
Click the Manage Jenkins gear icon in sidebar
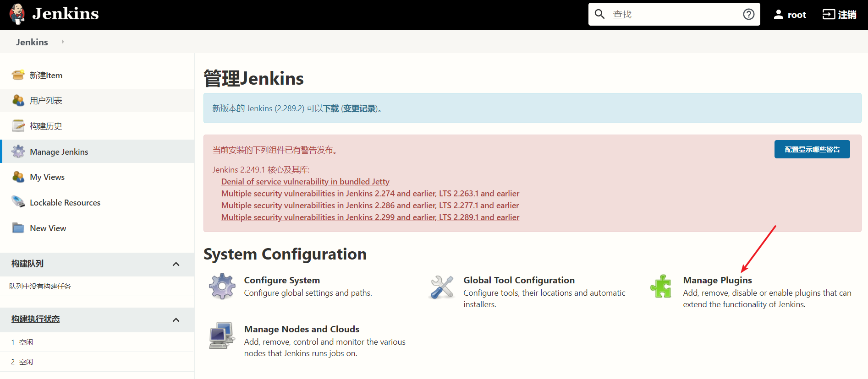18,152
